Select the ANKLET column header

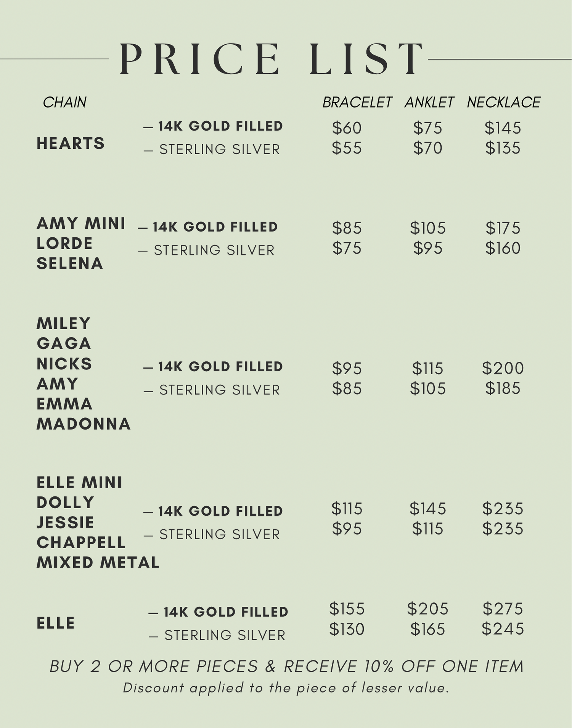[429, 102]
